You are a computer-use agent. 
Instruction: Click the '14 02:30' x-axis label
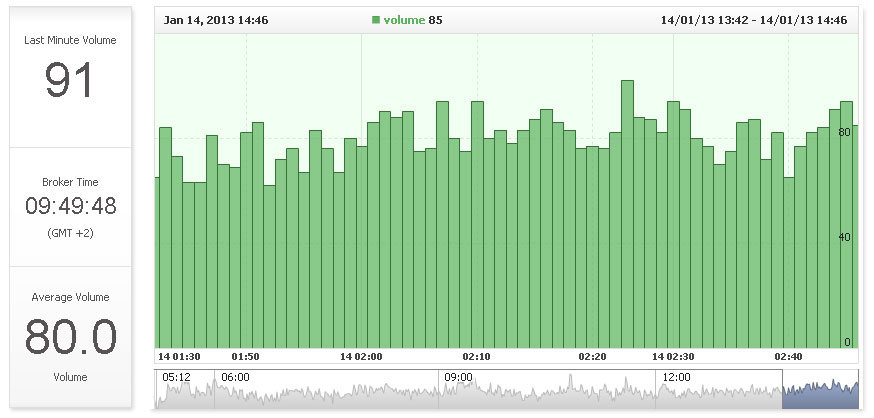673,357
